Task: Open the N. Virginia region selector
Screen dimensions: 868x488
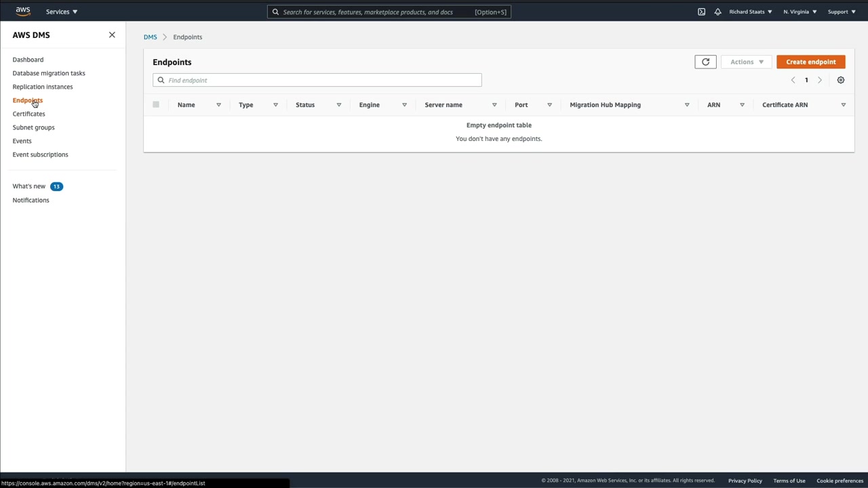Action: (800, 12)
